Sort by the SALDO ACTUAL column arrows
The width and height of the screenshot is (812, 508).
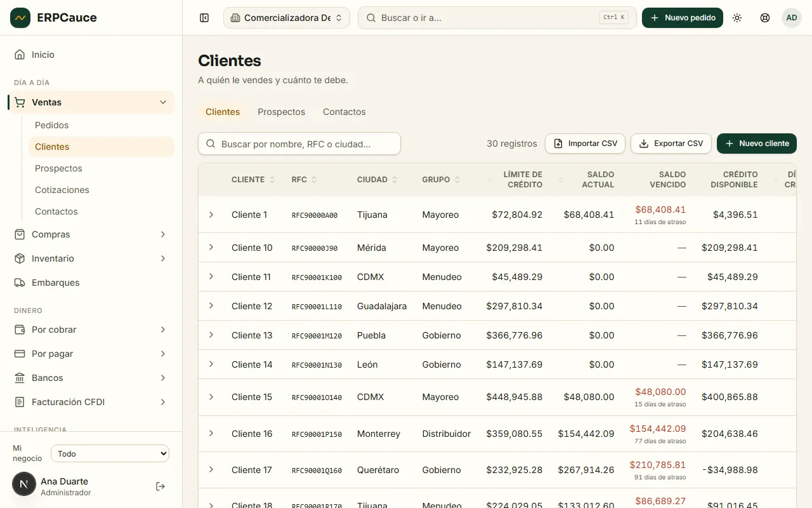tap(561, 180)
